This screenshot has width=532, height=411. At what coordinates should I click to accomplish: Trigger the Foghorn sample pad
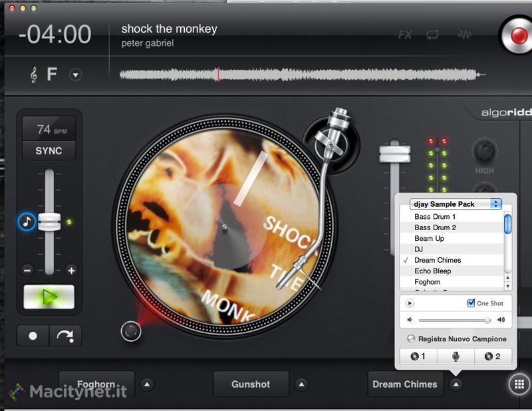click(96, 384)
